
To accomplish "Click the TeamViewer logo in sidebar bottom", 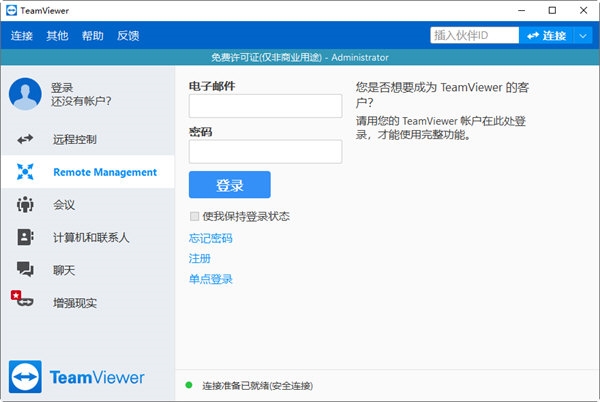I will click(x=77, y=377).
